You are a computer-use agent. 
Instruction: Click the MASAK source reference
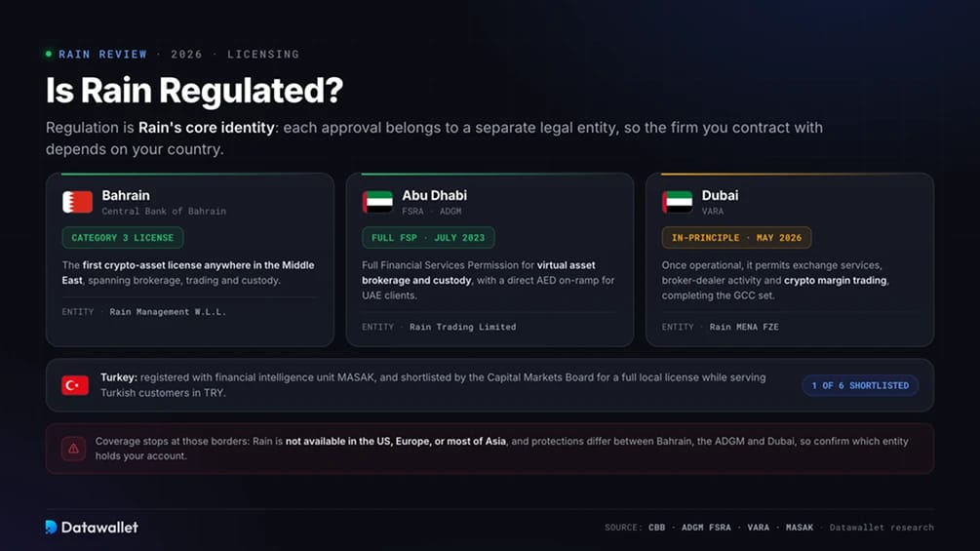[x=800, y=528]
